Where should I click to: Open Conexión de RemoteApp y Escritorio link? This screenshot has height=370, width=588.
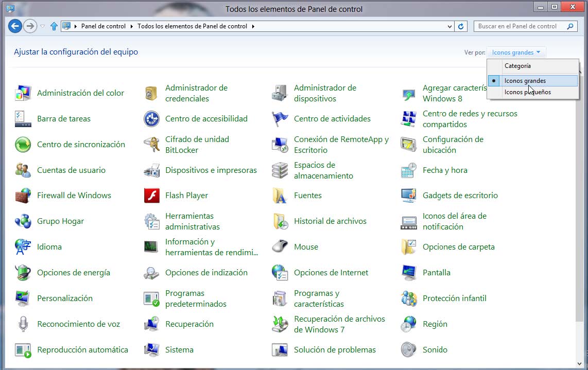click(341, 144)
